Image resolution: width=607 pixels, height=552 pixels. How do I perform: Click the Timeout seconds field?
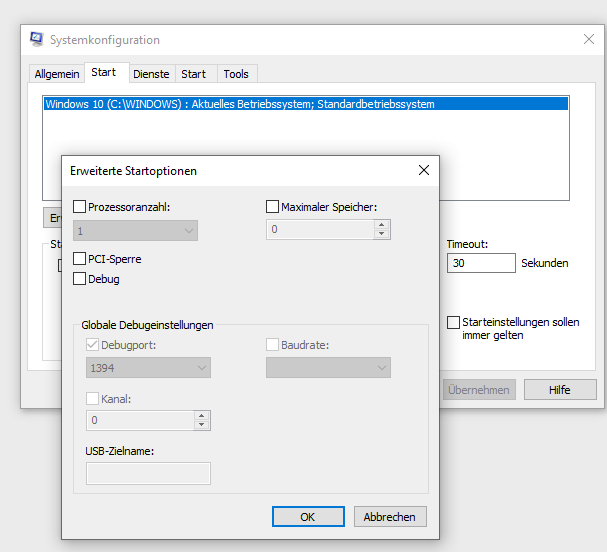coord(481,263)
